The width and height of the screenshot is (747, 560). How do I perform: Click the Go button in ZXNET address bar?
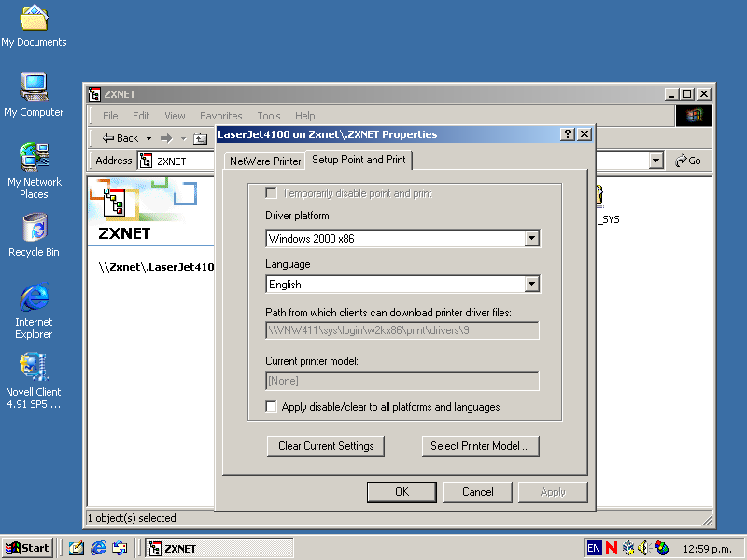(x=688, y=161)
